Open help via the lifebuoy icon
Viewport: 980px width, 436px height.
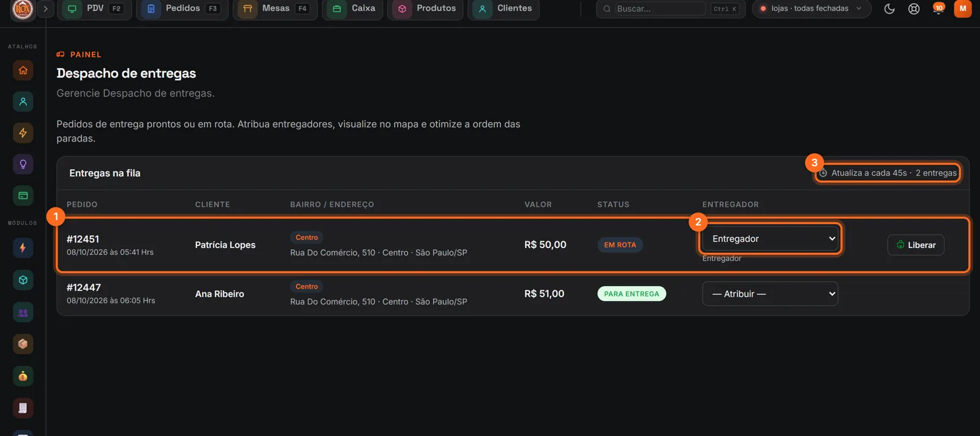[x=914, y=9]
